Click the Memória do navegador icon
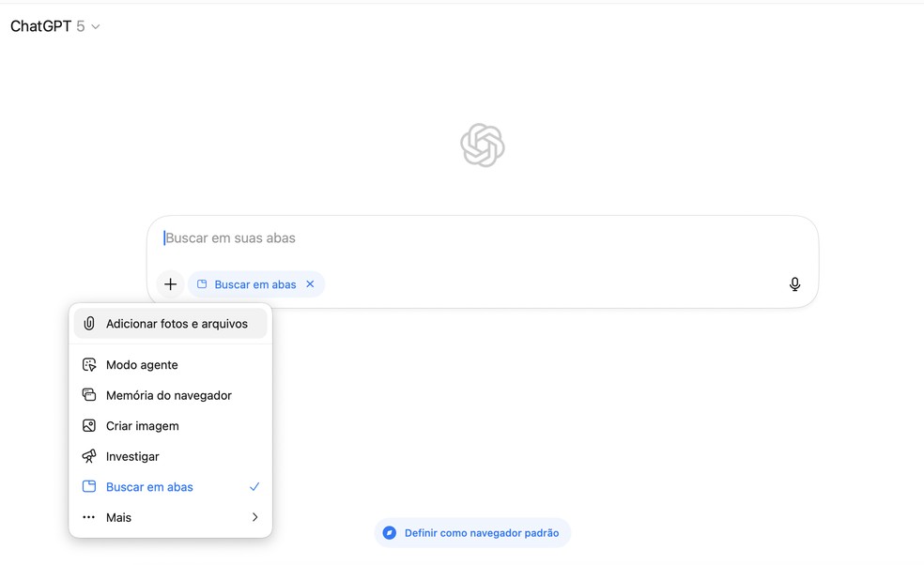The width and height of the screenshot is (924, 565). [89, 395]
